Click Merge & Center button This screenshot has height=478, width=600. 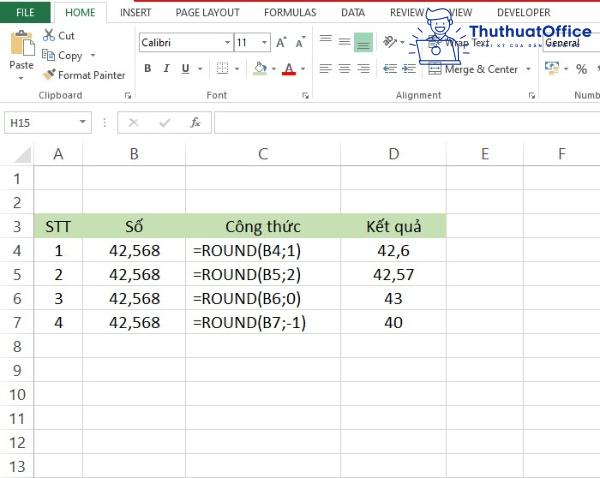(x=473, y=69)
